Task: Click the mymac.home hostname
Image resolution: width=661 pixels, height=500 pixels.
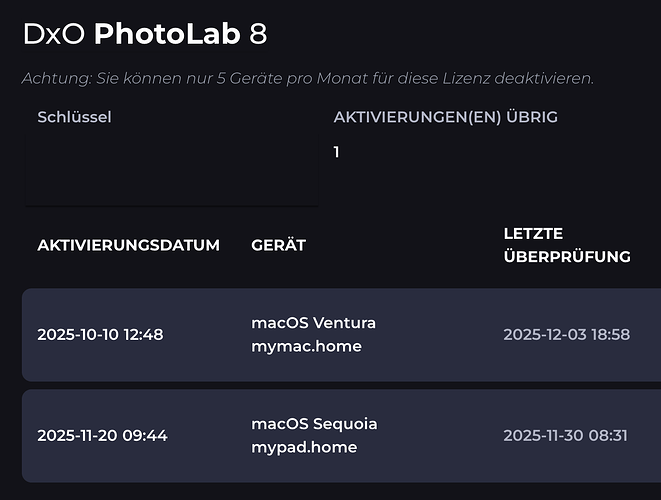Action: pyautogui.click(x=304, y=346)
